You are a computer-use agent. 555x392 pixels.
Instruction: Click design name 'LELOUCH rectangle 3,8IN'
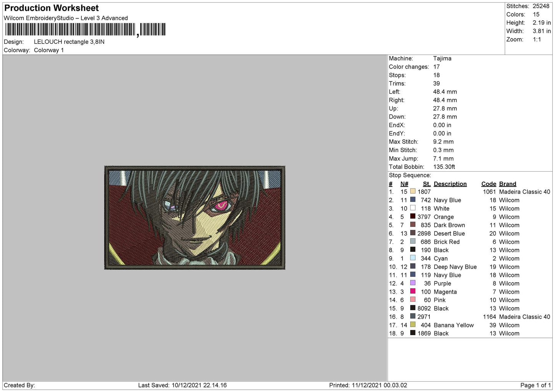(x=69, y=42)
